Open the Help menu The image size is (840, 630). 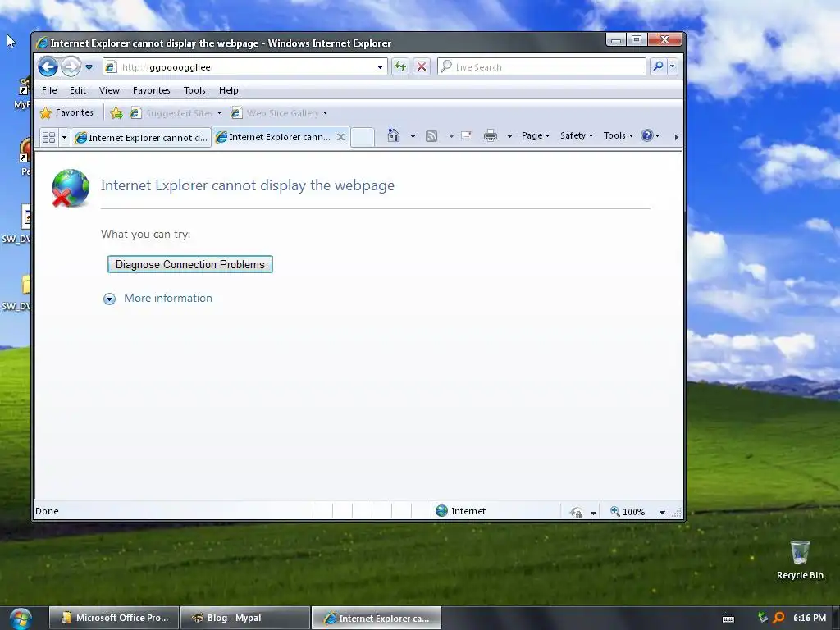pyautogui.click(x=229, y=90)
